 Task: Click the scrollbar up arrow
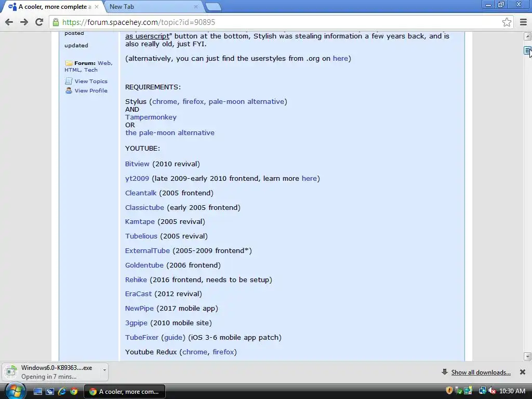(527, 36)
